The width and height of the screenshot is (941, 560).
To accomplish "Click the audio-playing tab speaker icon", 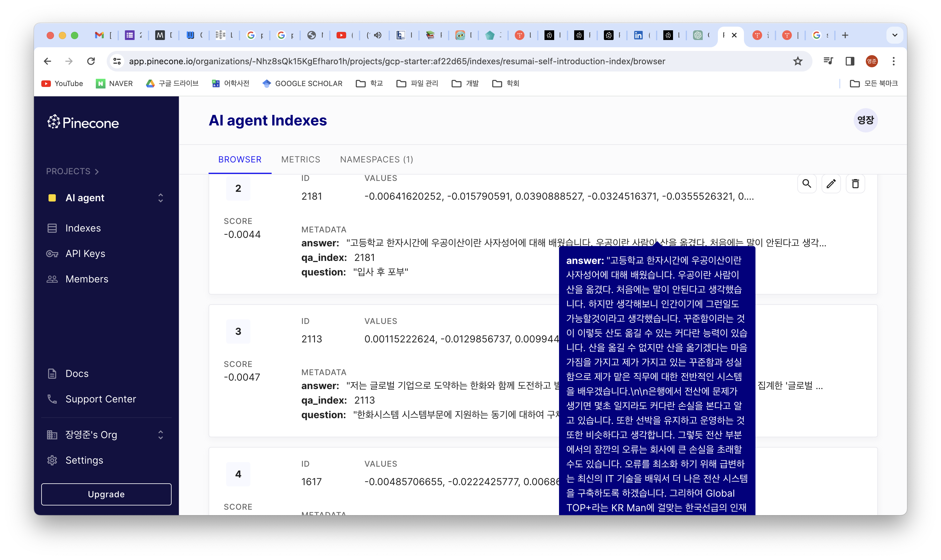I will click(x=377, y=35).
